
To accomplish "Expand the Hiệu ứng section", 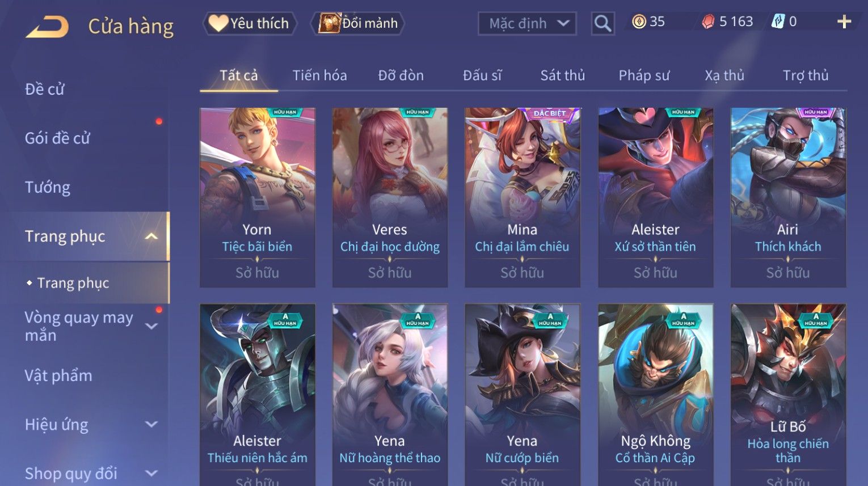I will (151, 424).
